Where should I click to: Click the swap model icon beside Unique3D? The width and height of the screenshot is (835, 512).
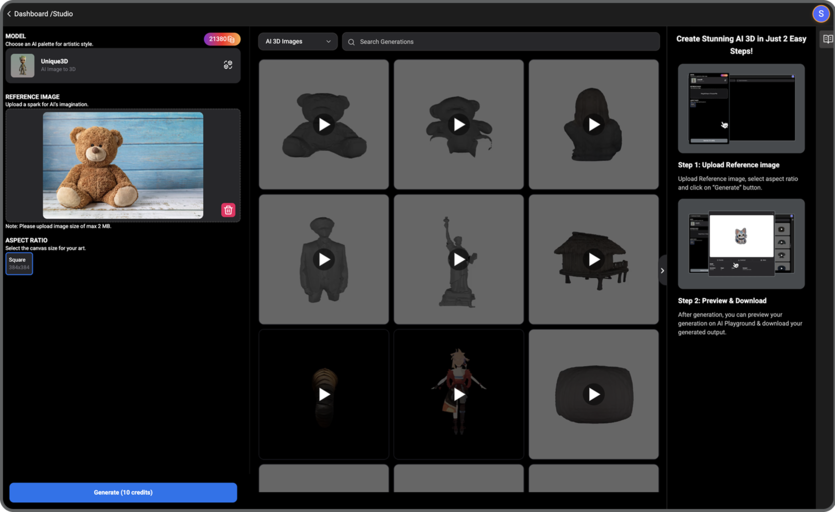click(x=228, y=65)
